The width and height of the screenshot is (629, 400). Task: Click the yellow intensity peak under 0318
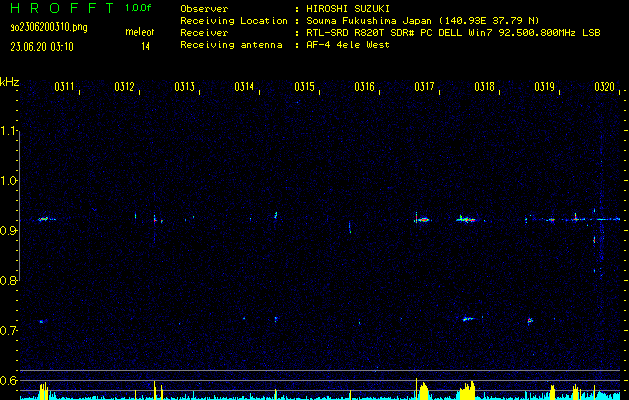tap(465, 389)
